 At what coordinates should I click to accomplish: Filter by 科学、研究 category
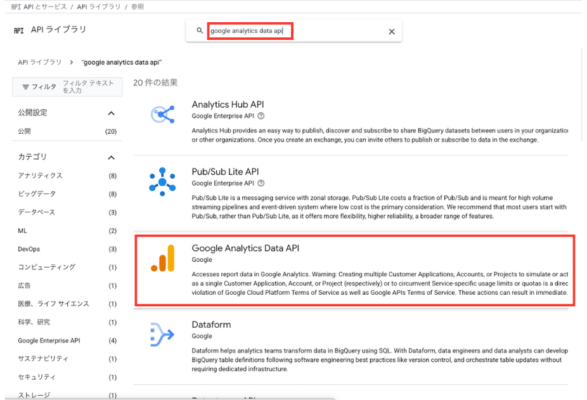coord(67,322)
